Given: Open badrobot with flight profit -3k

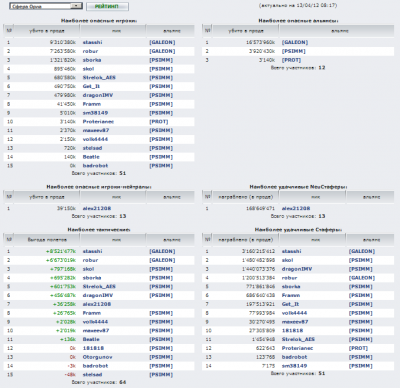Looking at the screenshot, I should 95,366.
